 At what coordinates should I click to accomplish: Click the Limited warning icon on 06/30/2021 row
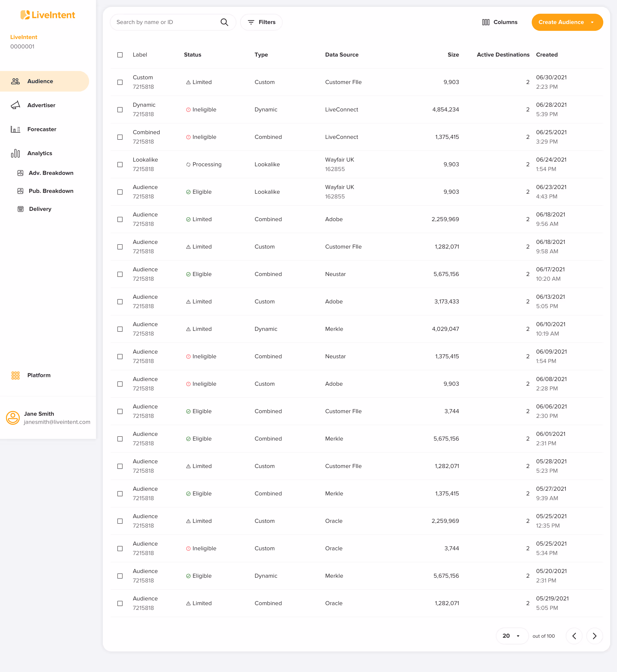click(x=188, y=82)
